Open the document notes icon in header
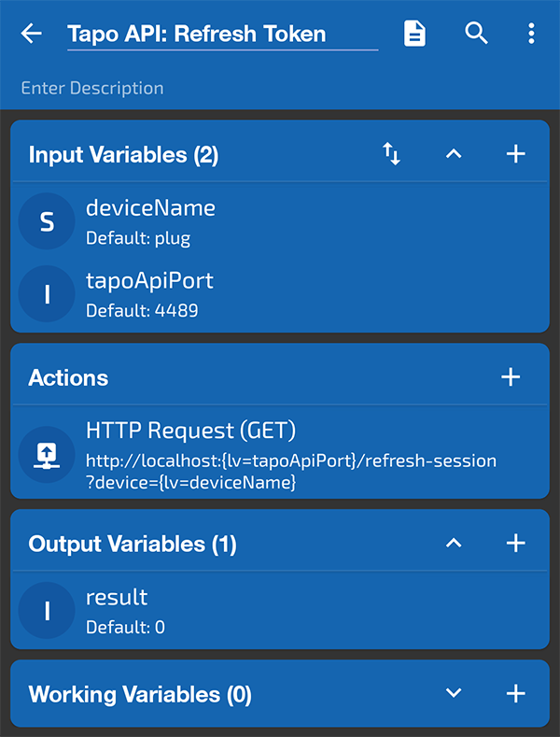 (x=414, y=34)
